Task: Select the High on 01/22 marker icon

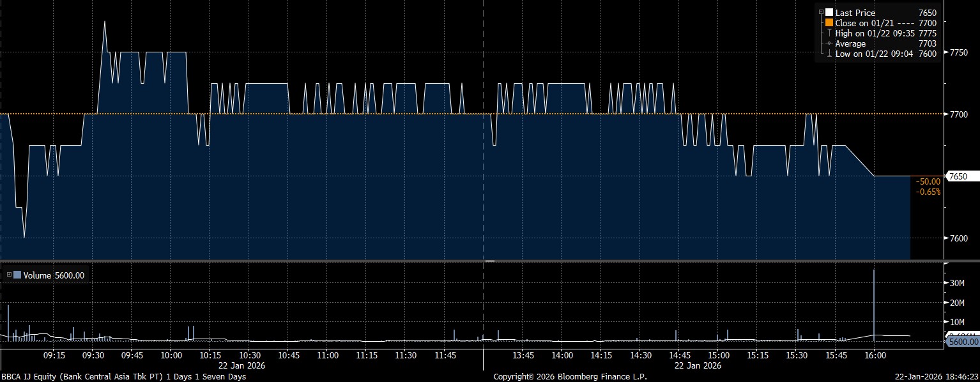Action: pyautogui.click(x=829, y=33)
